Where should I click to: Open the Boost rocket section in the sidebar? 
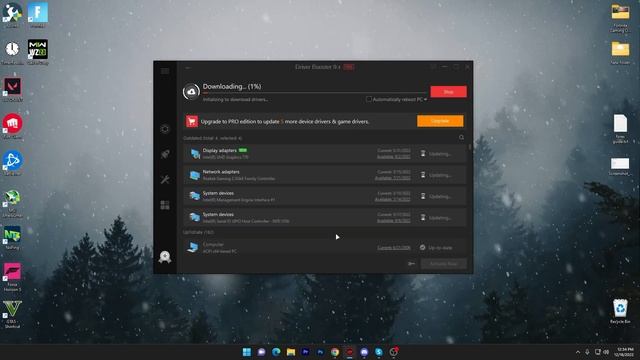(165, 154)
